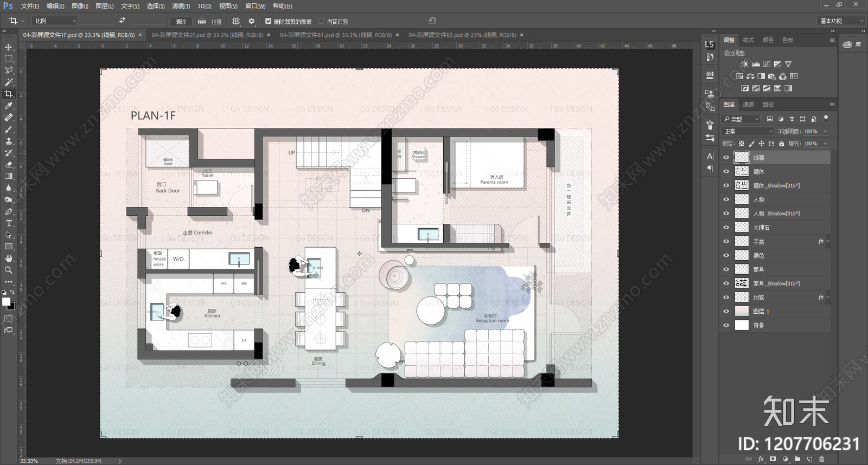Click the 拉直 straighten button

[210, 21]
